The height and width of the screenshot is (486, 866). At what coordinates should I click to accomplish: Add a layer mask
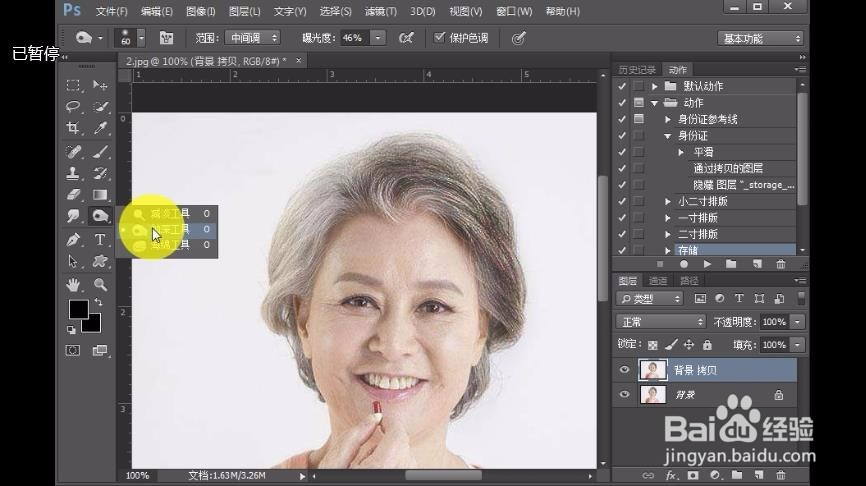point(693,475)
